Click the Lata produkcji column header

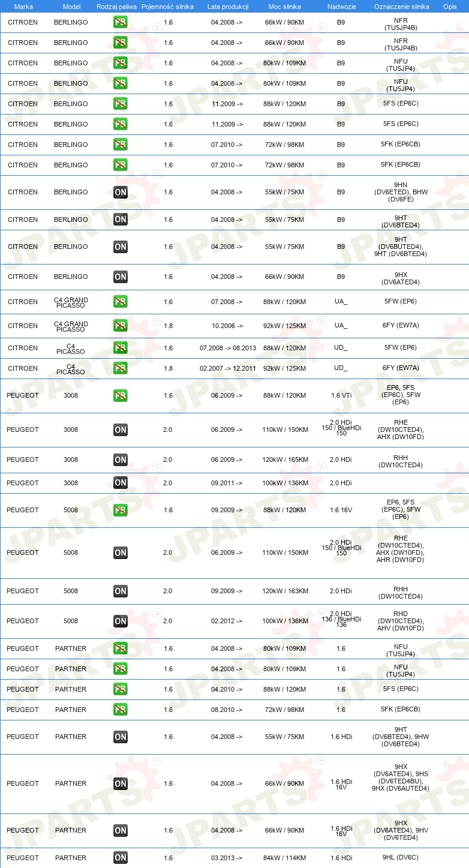tap(228, 7)
